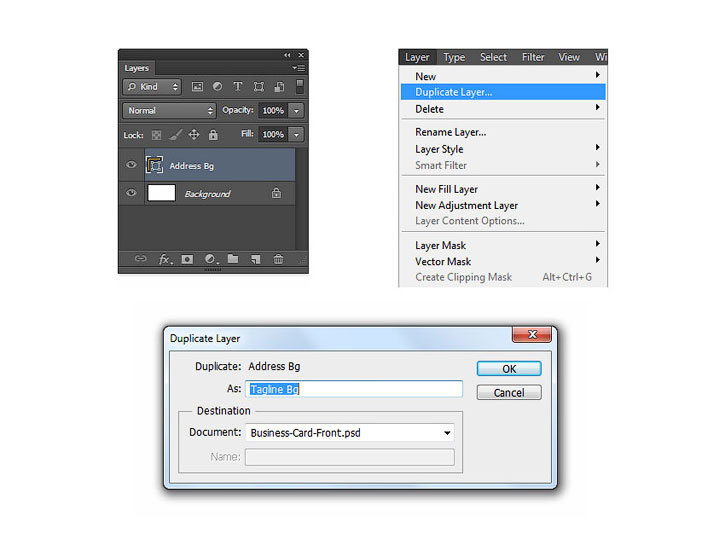Add a layer style via fx icon
This screenshot has height=533, width=725.
coord(165,259)
